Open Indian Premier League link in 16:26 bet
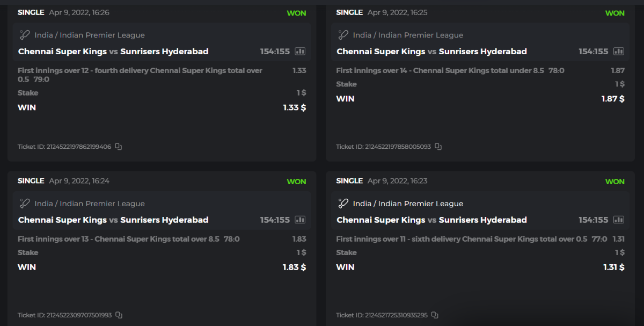644x326 pixels. click(x=102, y=35)
